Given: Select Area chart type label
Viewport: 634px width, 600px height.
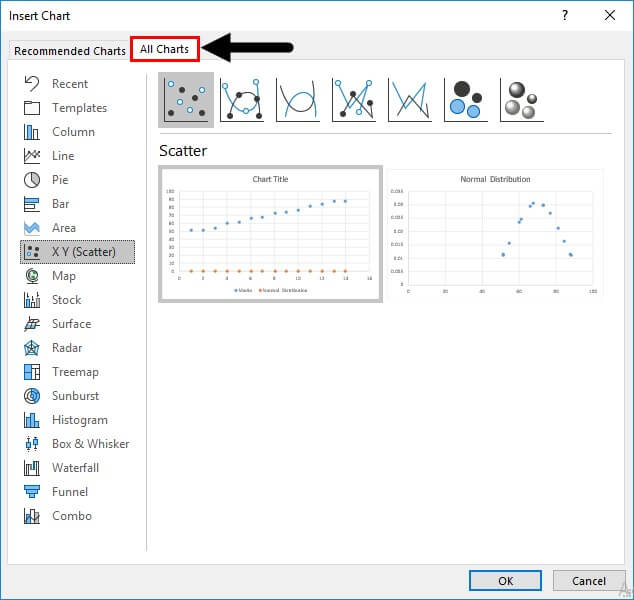Looking at the screenshot, I should 64,228.
